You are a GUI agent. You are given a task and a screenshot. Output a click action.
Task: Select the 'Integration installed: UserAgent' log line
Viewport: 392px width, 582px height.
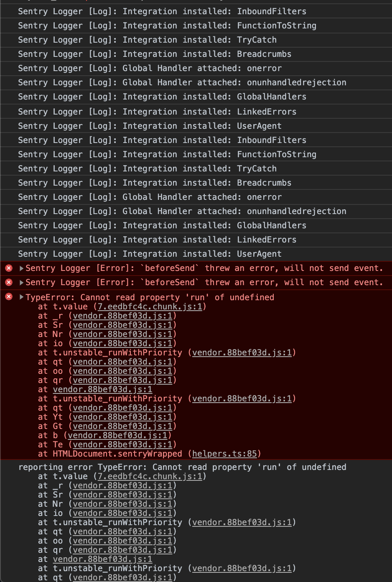[149, 126]
